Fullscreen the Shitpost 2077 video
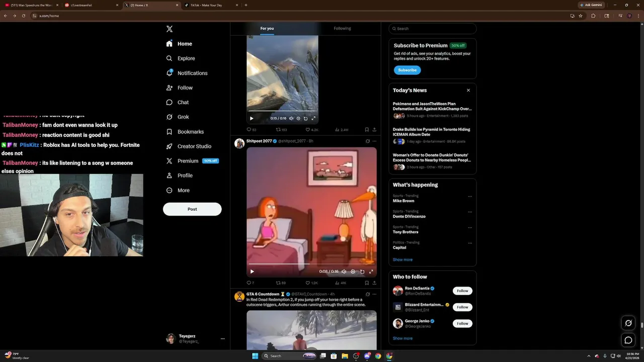This screenshot has height=362, width=644. coord(371,271)
